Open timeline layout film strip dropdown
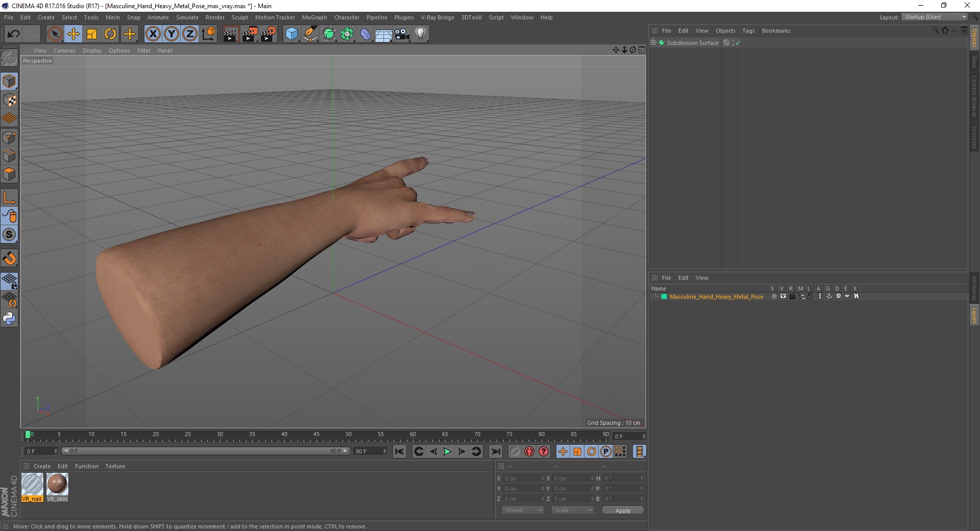980x531 pixels. click(x=639, y=451)
